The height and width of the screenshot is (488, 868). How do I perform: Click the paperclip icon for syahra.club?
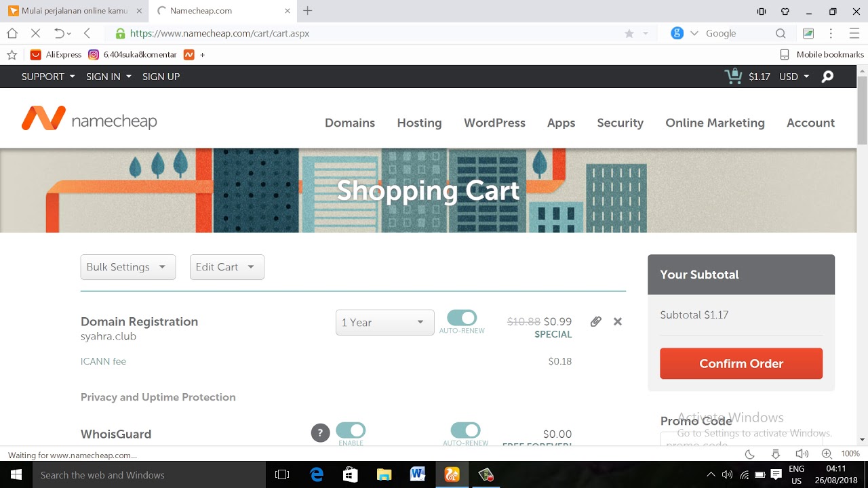(595, 321)
